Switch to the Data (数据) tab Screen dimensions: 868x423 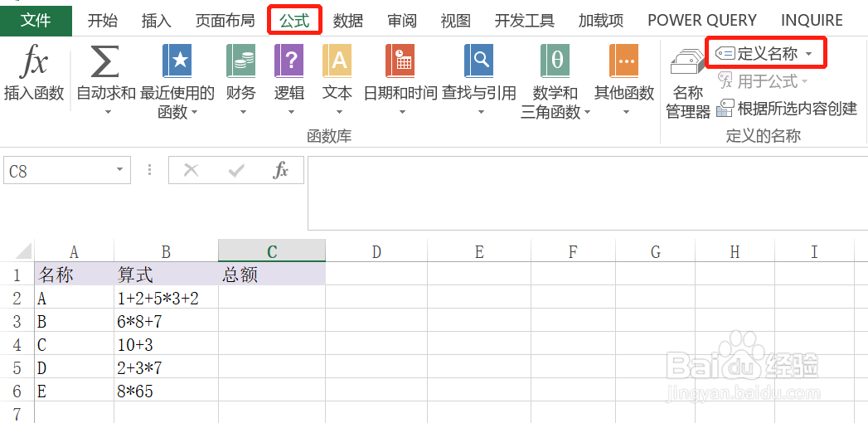point(348,21)
